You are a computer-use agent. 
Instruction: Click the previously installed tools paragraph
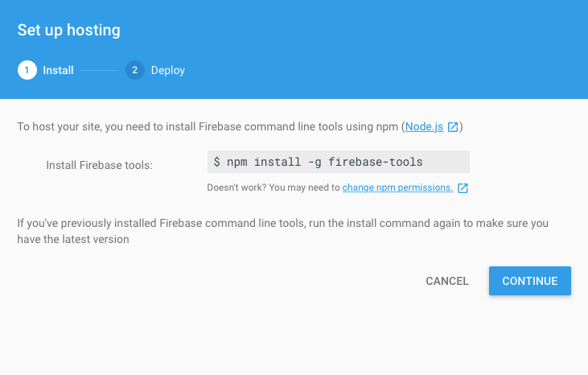pyautogui.click(x=283, y=231)
